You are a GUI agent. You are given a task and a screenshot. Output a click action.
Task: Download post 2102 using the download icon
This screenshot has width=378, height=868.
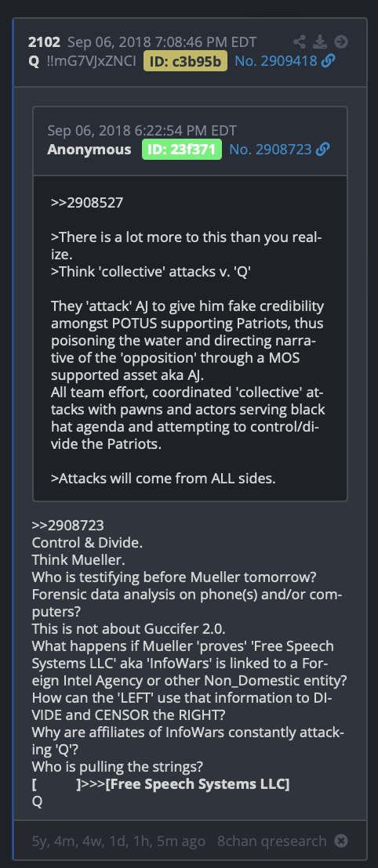pos(320,42)
